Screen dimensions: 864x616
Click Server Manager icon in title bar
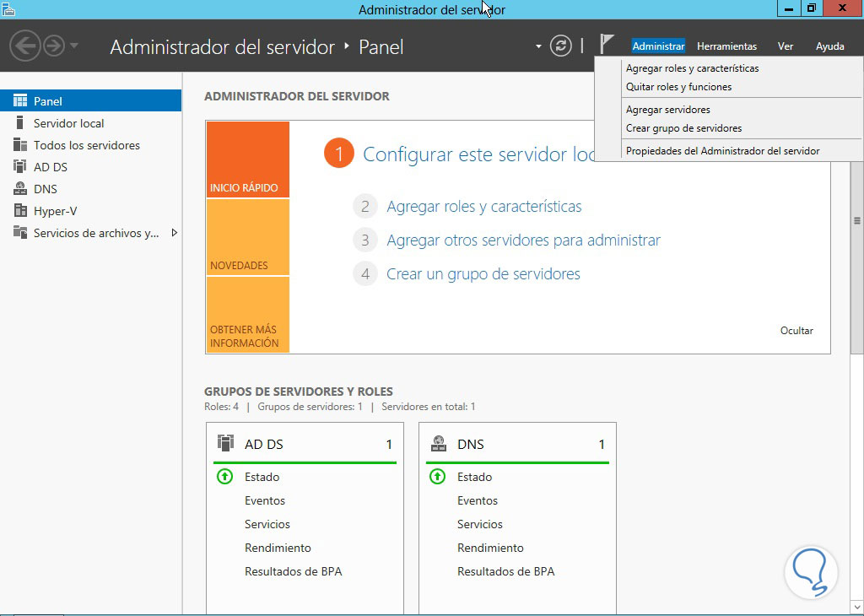pos(8,8)
